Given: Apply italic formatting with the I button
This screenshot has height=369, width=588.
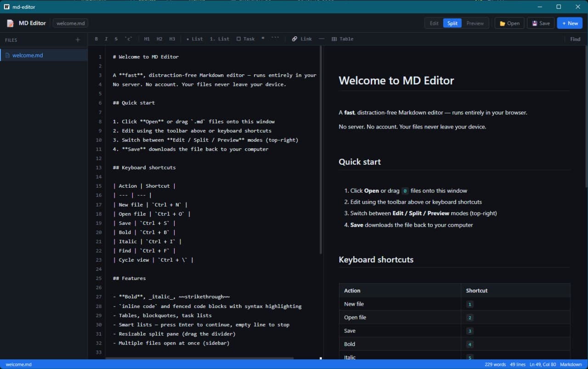Looking at the screenshot, I should pyautogui.click(x=106, y=39).
